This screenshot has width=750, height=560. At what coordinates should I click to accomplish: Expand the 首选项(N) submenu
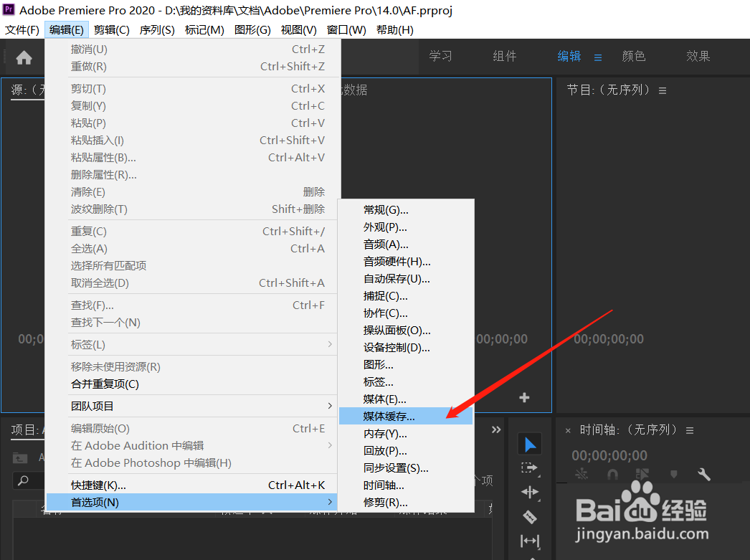pos(191,502)
